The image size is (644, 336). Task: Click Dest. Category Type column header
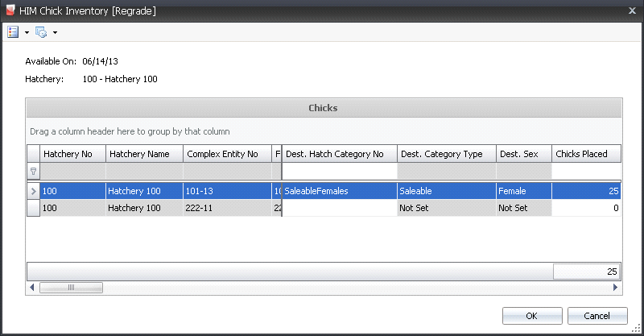(x=447, y=154)
